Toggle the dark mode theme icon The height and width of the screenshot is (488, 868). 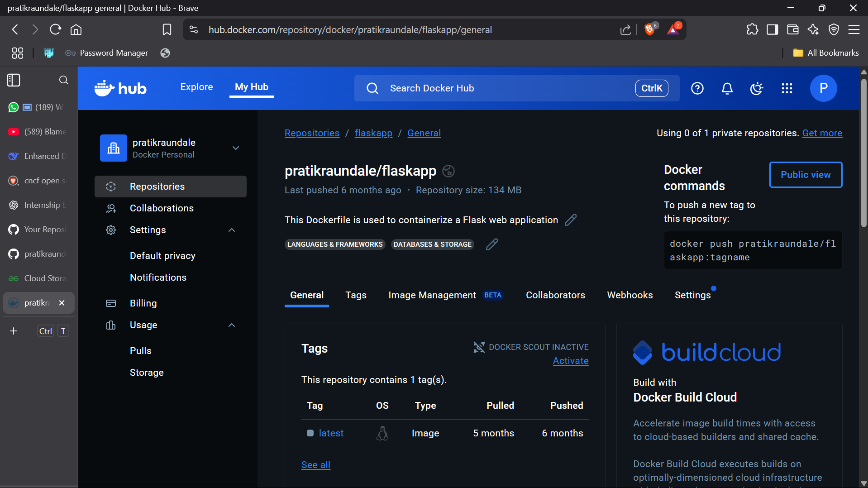(757, 88)
